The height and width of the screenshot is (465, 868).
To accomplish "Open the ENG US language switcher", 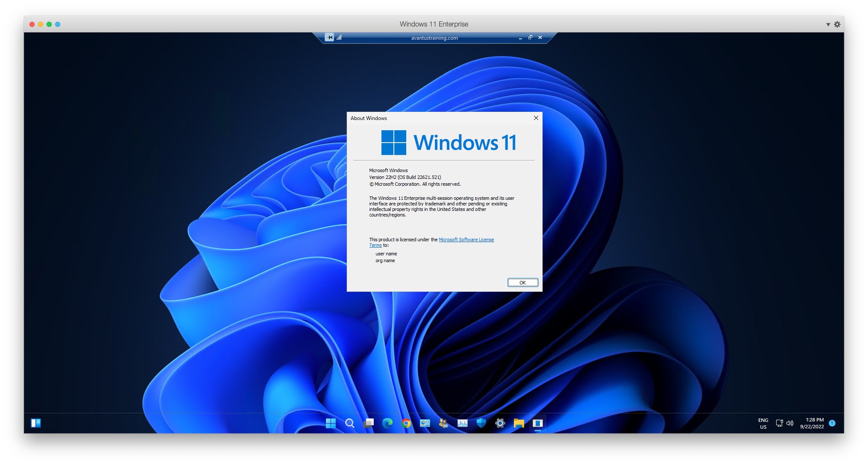I will pyautogui.click(x=763, y=423).
